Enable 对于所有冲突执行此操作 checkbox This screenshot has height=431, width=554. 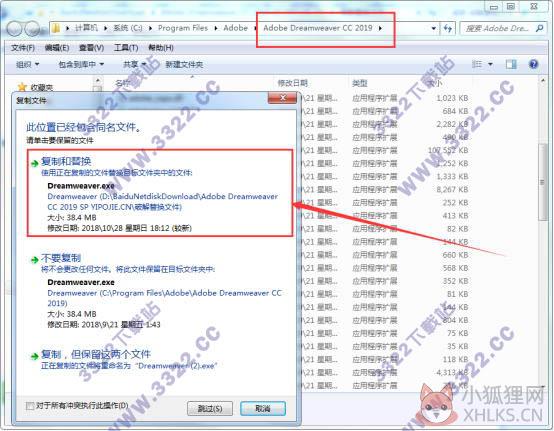click(x=30, y=406)
